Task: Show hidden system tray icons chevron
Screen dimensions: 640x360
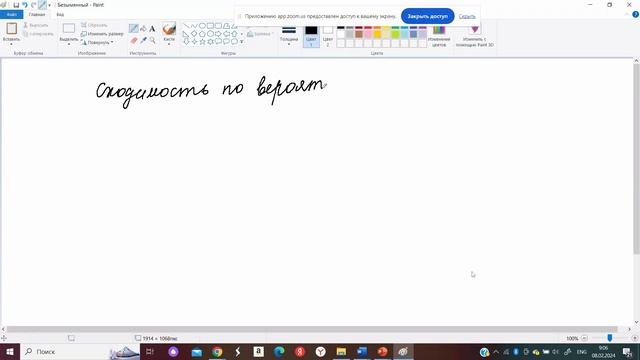Action: click(496, 351)
